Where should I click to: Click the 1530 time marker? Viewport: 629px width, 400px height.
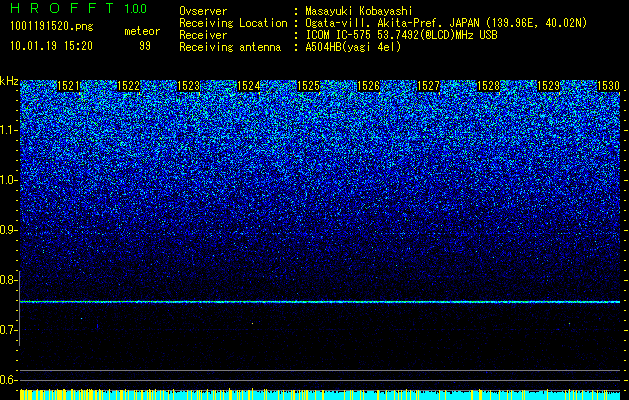(x=609, y=86)
